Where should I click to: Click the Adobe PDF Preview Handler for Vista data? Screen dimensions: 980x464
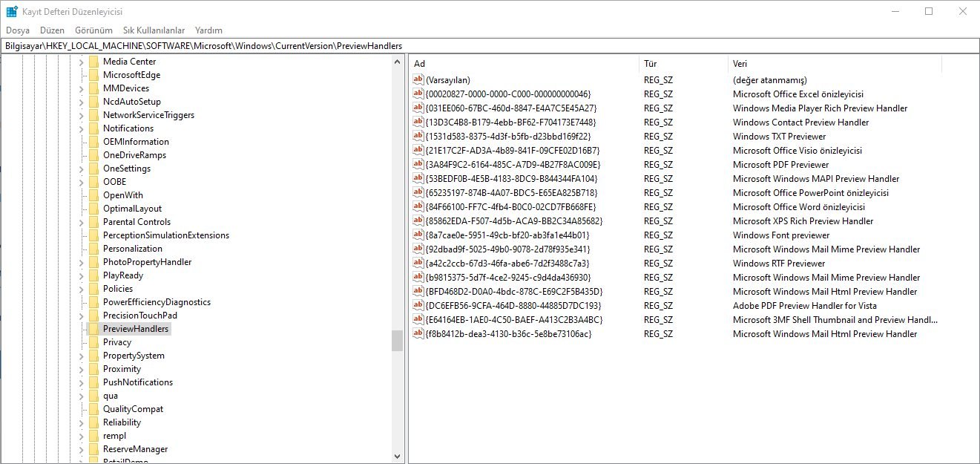(804, 305)
